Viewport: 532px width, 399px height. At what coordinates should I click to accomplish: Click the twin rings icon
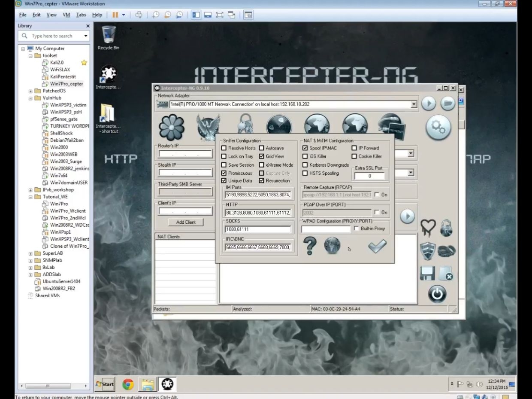coord(447,251)
